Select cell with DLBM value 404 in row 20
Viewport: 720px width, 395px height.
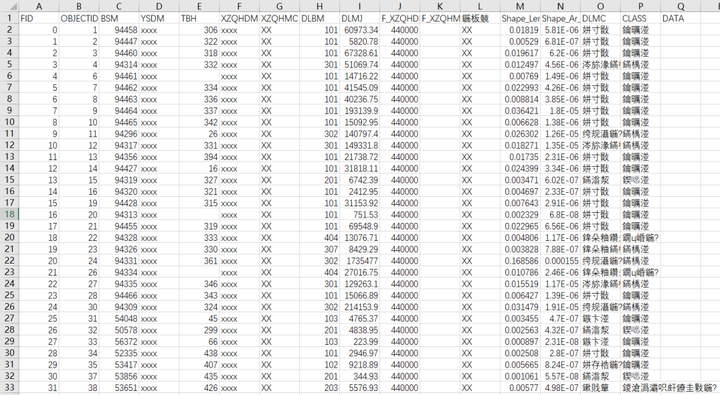pyautogui.click(x=320, y=237)
